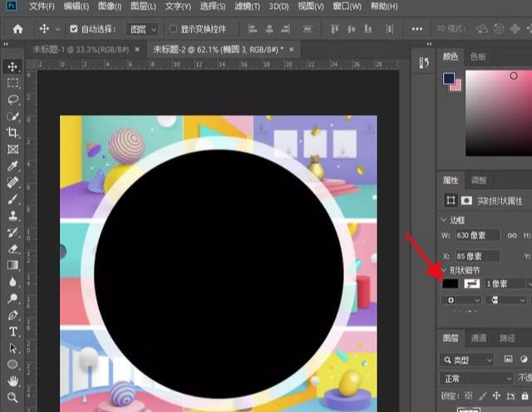Click the W width field showing 630 像素
532x412 pixels.
[x=476, y=236]
